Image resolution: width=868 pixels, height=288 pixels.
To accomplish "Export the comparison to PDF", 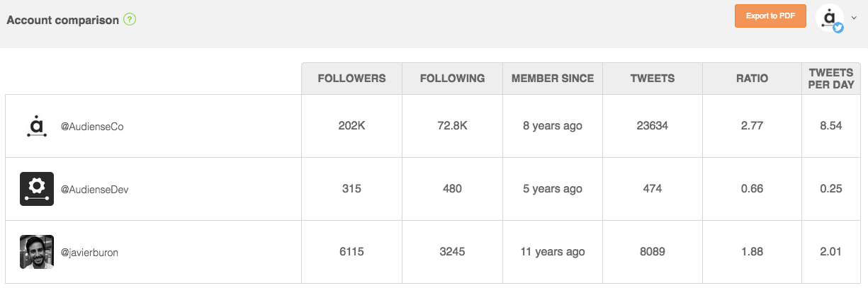I will tap(770, 16).
